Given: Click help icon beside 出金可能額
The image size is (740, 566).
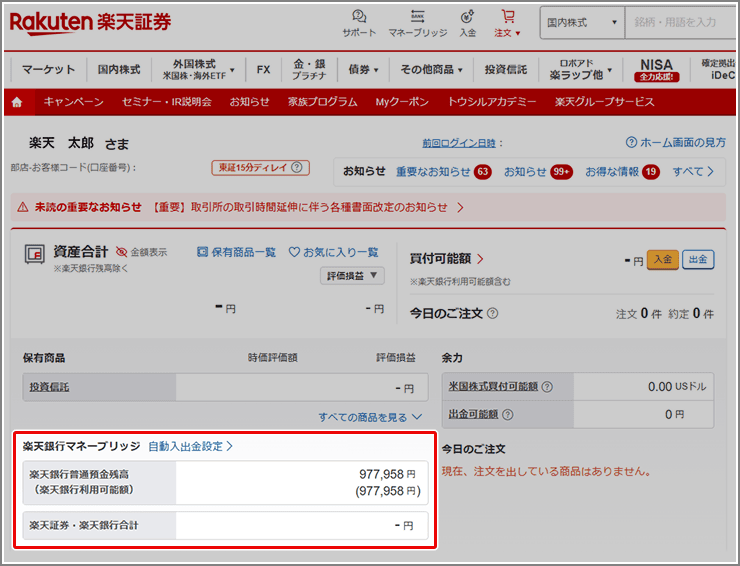Looking at the screenshot, I should pos(508,414).
